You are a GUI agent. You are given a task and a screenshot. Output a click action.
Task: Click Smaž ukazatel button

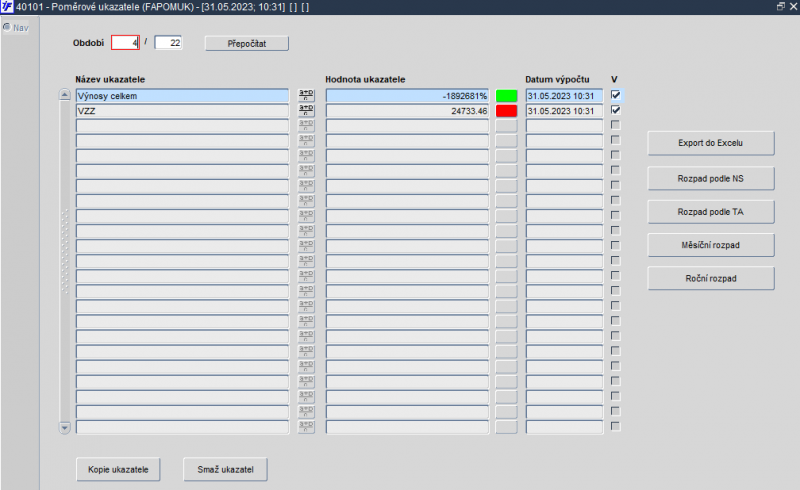[226, 470]
